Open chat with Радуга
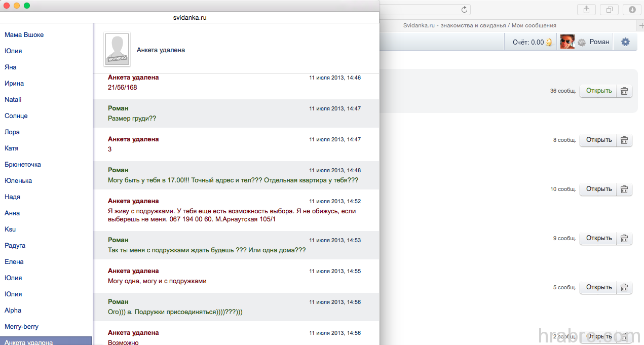 pos(15,246)
